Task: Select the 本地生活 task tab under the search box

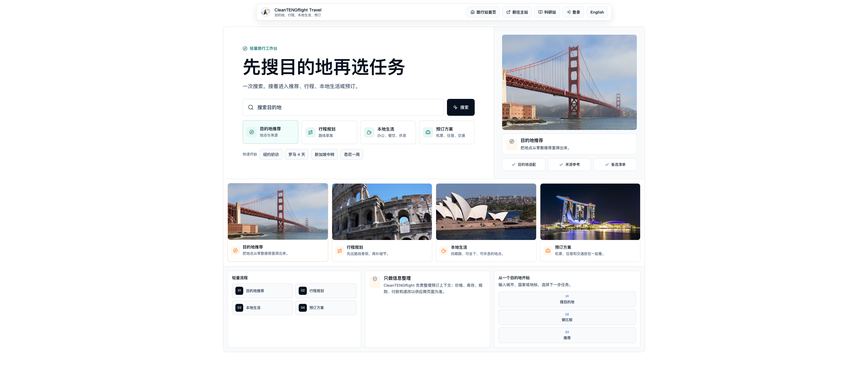Action: [388, 132]
